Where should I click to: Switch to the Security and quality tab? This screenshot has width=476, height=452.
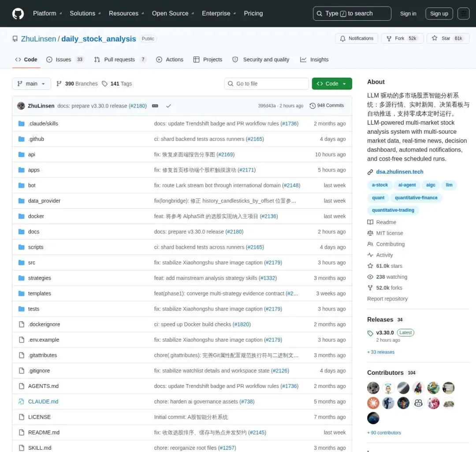[x=261, y=60]
